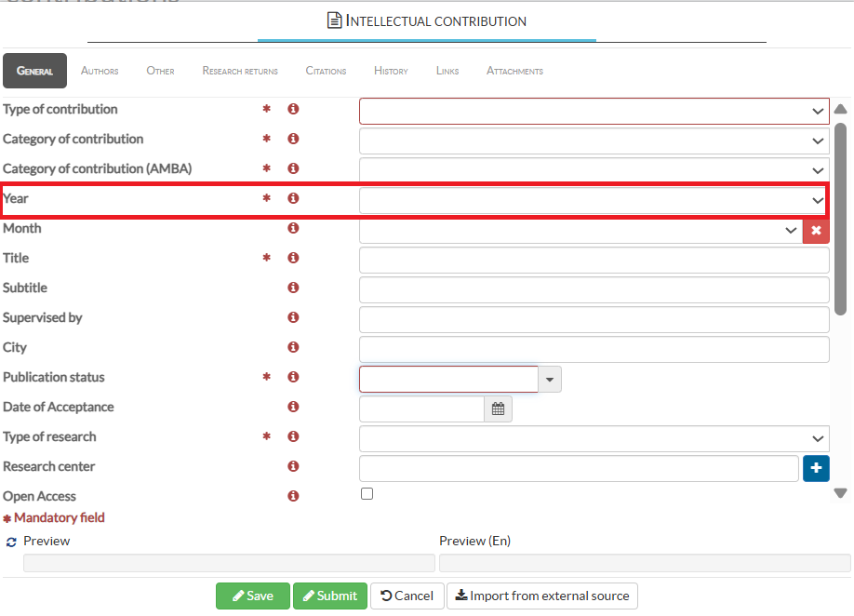854x616 pixels.
Task: Click the info icon beside Type of contribution
Action: (x=293, y=110)
